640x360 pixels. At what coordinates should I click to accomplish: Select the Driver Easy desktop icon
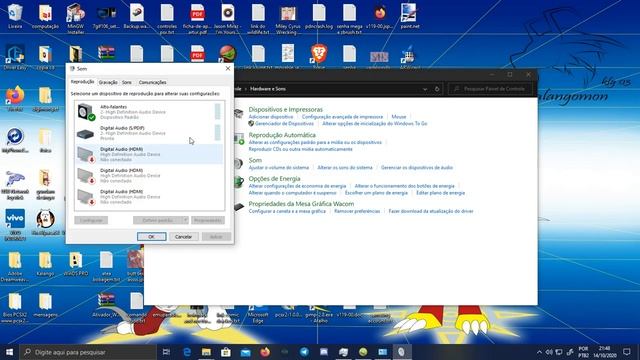pyautogui.click(x=15, y=57)
